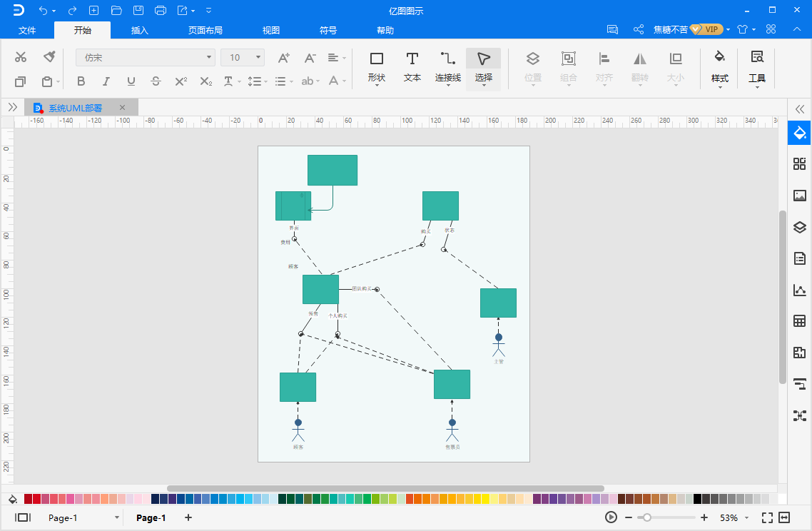Image resolution: width=812 pixels, height=531 pixels.
Task: Toggle Strikethrough formatting
Action: coord(156,81)
